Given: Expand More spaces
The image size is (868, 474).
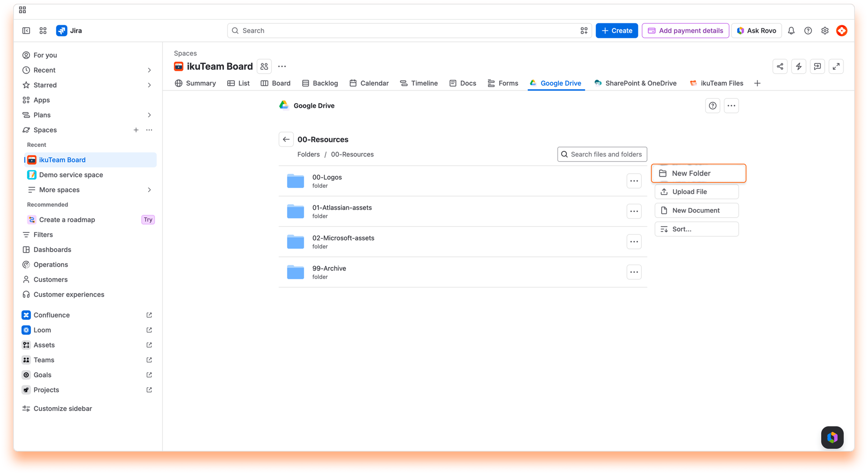Looking at the screenshot, I should coord(149,190).
